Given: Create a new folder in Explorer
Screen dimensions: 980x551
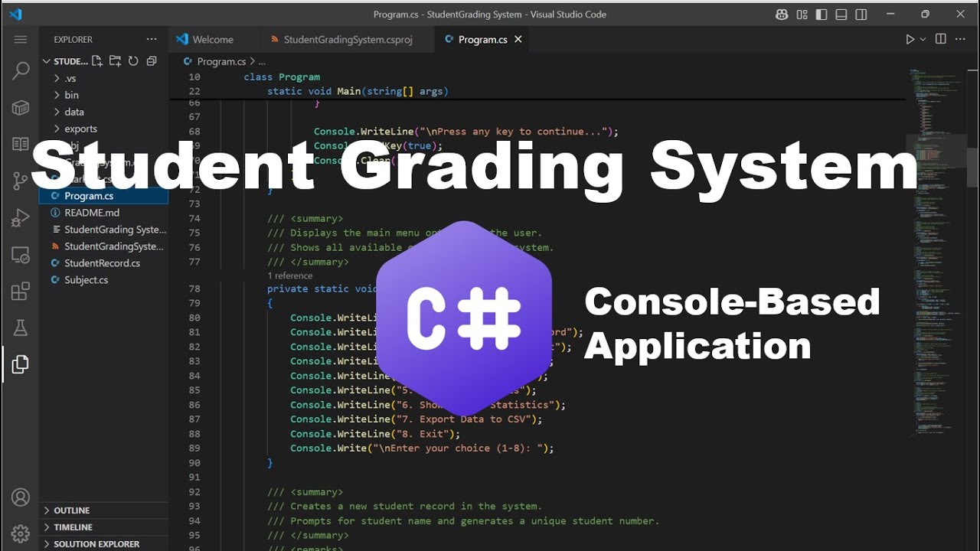Looking at the screenshot, I should tap(115, 61).
